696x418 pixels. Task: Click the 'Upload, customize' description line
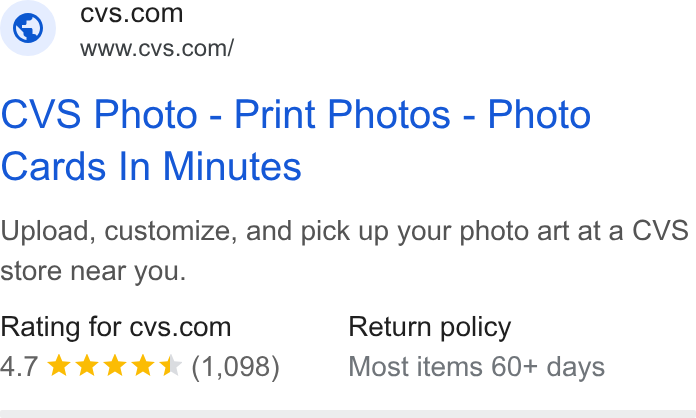coord(344,231)
